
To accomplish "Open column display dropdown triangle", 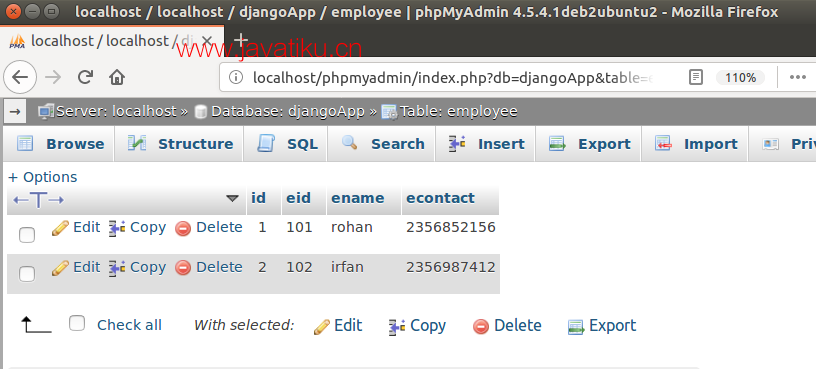I will pos(233,198).
